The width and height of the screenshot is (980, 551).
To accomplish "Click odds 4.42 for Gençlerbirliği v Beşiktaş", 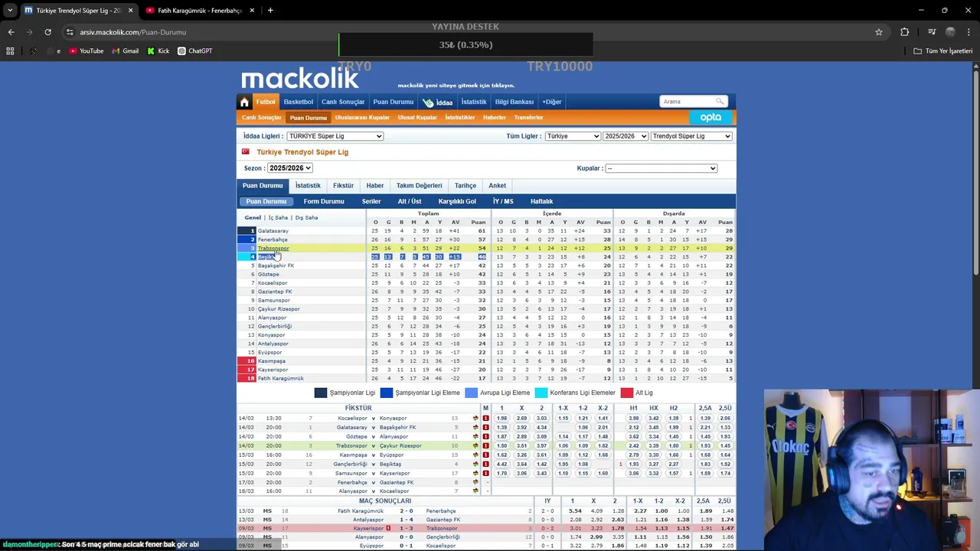I will [501, 464].
